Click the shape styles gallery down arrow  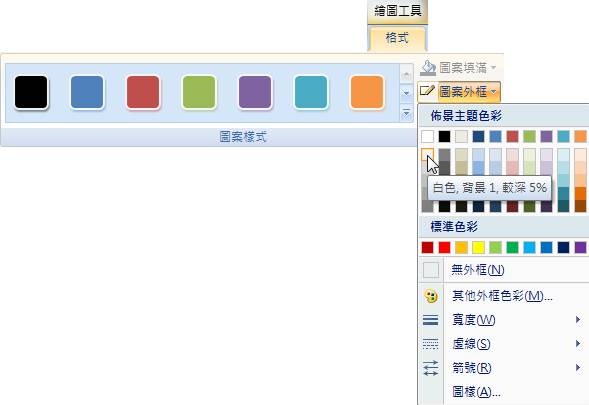(406, 93)
